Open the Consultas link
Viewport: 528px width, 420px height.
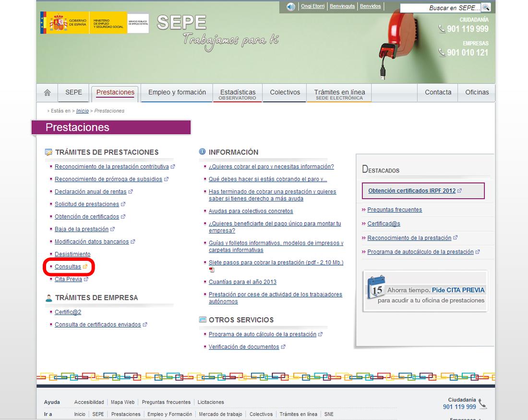(68, 267)
